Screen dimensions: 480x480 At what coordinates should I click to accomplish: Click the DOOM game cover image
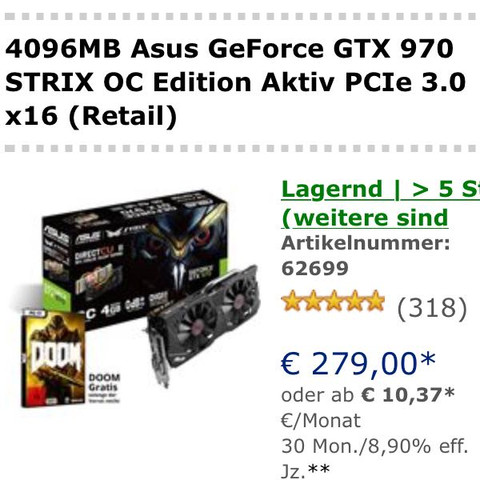(53, 359)
